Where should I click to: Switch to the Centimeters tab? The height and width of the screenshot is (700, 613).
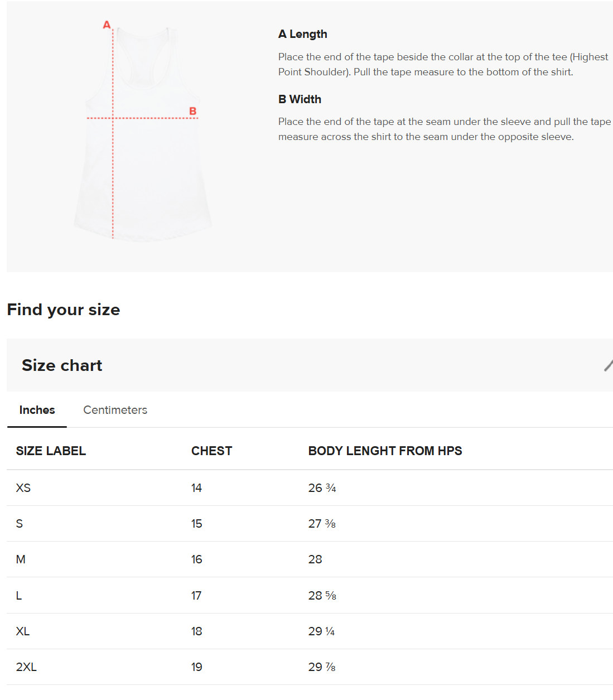pyautogui.click(x=115, y=410)
